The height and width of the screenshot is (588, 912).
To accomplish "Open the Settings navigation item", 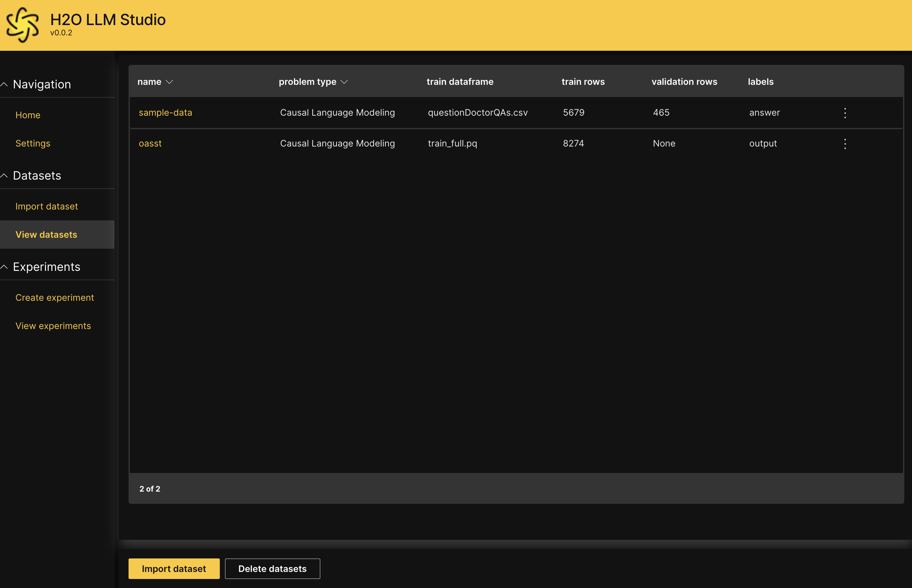I will pos(32,143).
